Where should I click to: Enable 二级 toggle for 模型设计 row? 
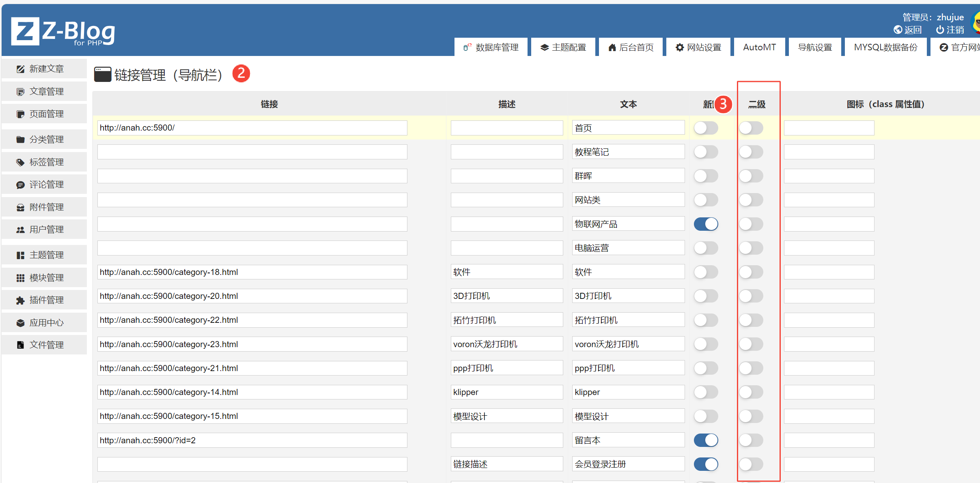(x=751, y=416)
